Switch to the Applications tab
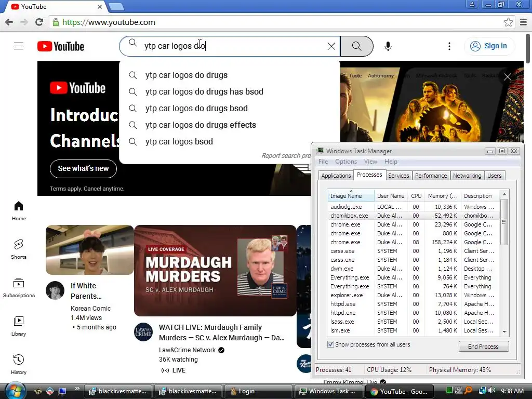This screenshot has height=399, width=532. (x=336, y=176)
